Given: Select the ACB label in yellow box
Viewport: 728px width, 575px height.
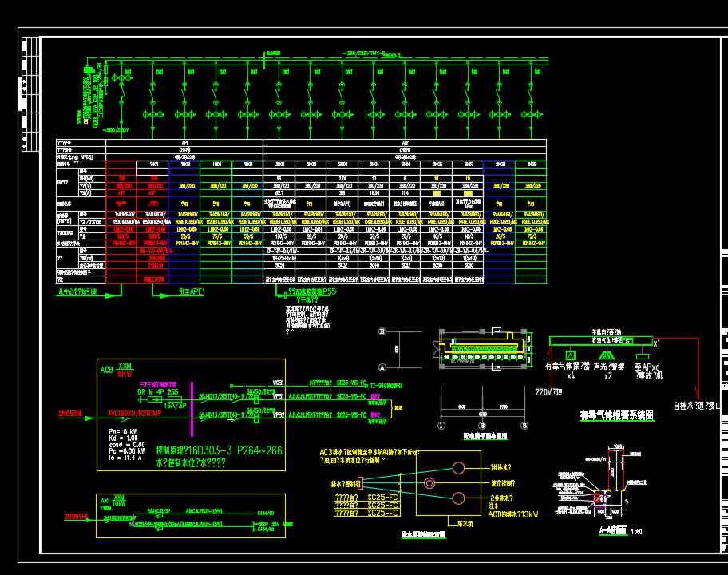Looking at the screenshot, I should click(x=107, y=370).
